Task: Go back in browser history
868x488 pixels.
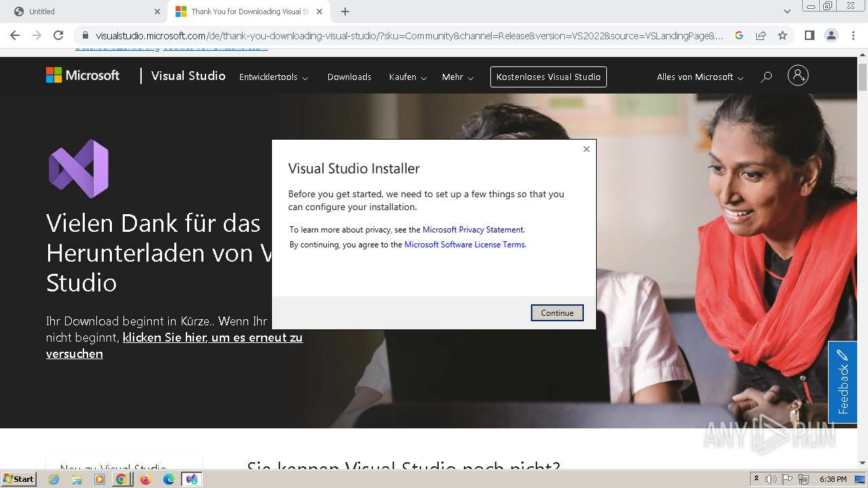Action: (15, 35)
